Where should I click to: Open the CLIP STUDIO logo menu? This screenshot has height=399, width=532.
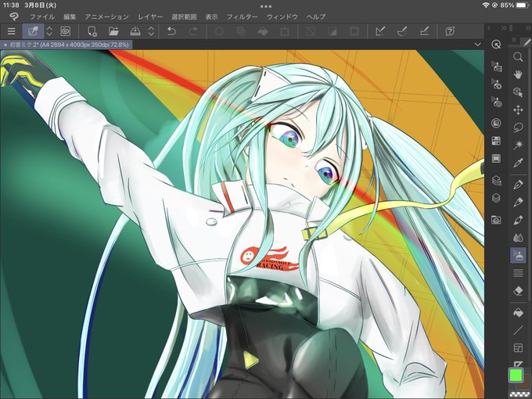click(13, 16)
